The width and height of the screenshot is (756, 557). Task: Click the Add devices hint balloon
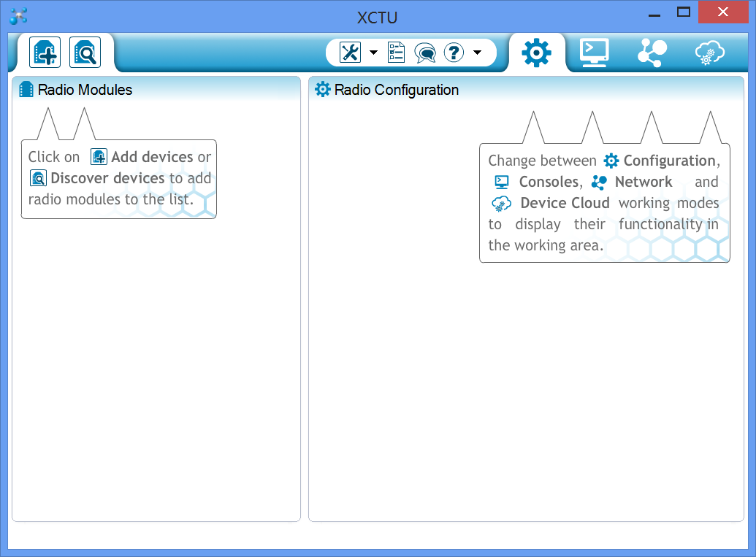pos(119,178)
